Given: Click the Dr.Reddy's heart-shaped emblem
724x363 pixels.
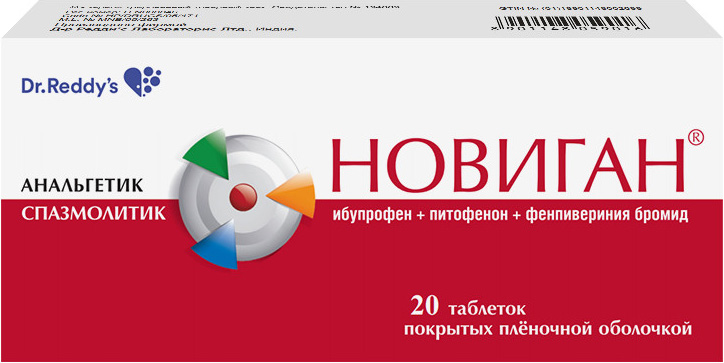Looking at the screenshot, I should pos(143,81).
